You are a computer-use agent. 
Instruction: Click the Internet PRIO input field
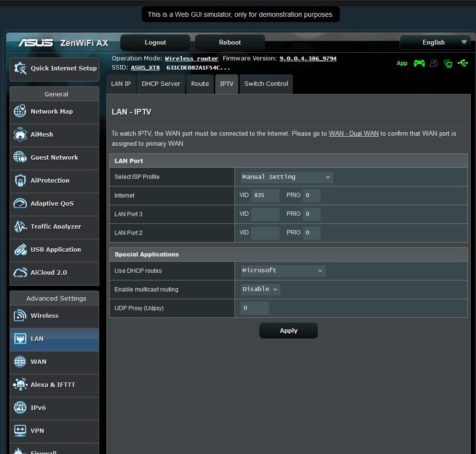coord(312,195)
